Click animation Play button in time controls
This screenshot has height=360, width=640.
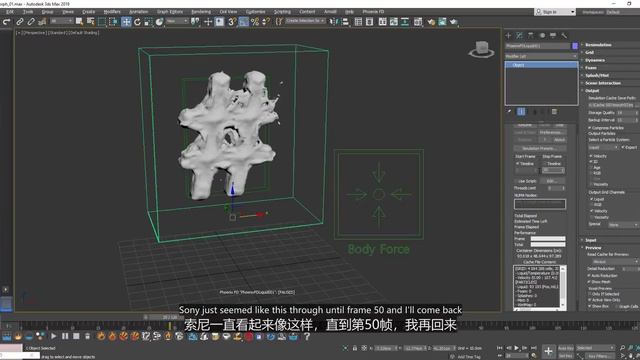point(516,348)
